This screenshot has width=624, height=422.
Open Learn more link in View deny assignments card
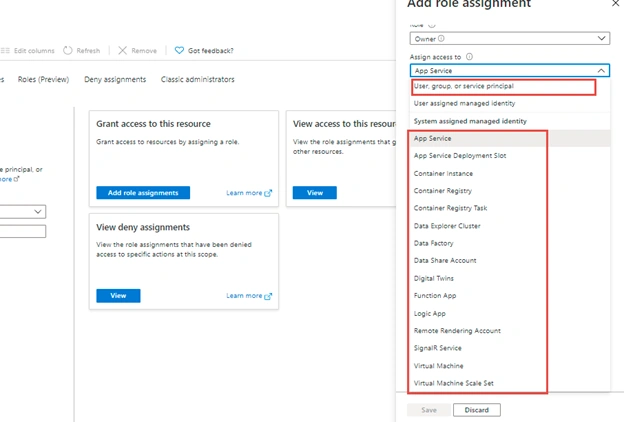(244, 296)
